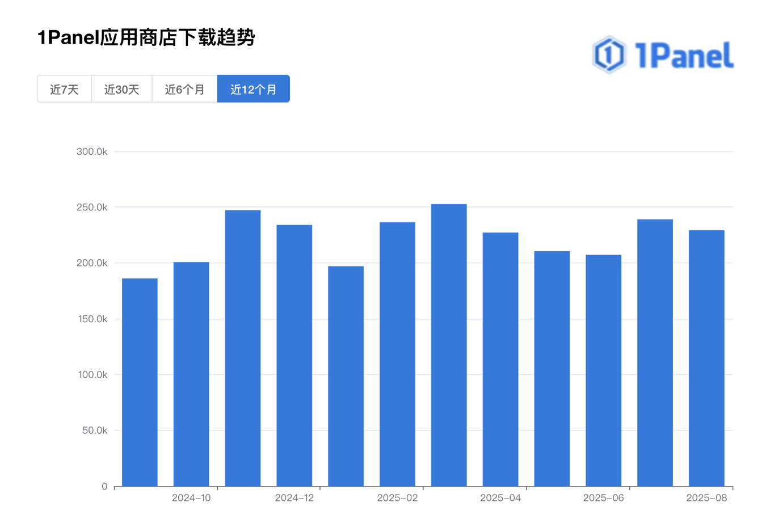Switch to the 近7天 tab

[x=64, y=89]
